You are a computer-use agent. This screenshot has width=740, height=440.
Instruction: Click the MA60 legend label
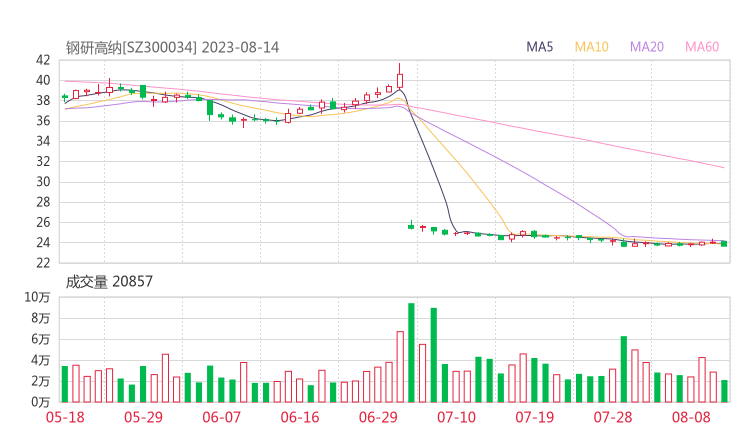[x=702, y=47]
